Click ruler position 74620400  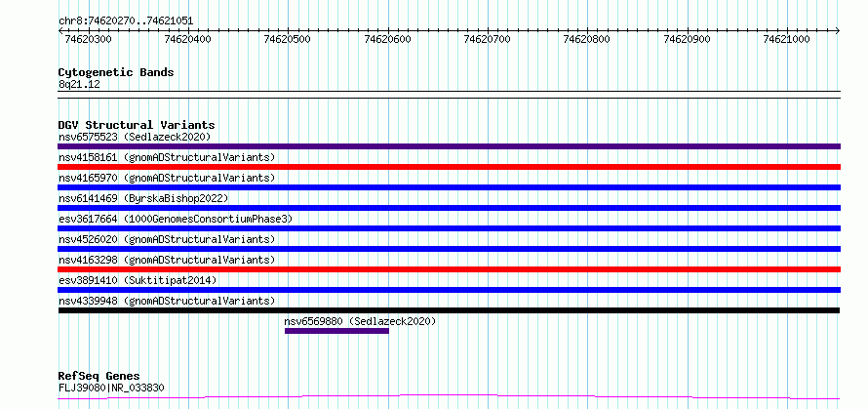[x=188, y=39]
